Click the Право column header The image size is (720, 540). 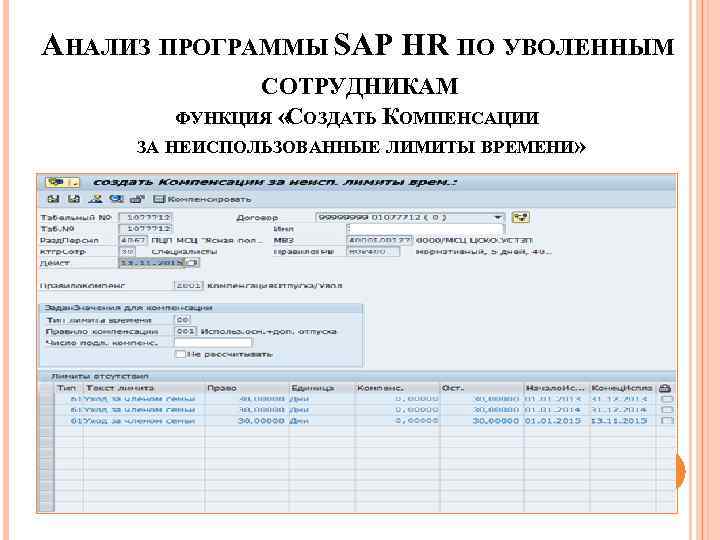[247, 388]
